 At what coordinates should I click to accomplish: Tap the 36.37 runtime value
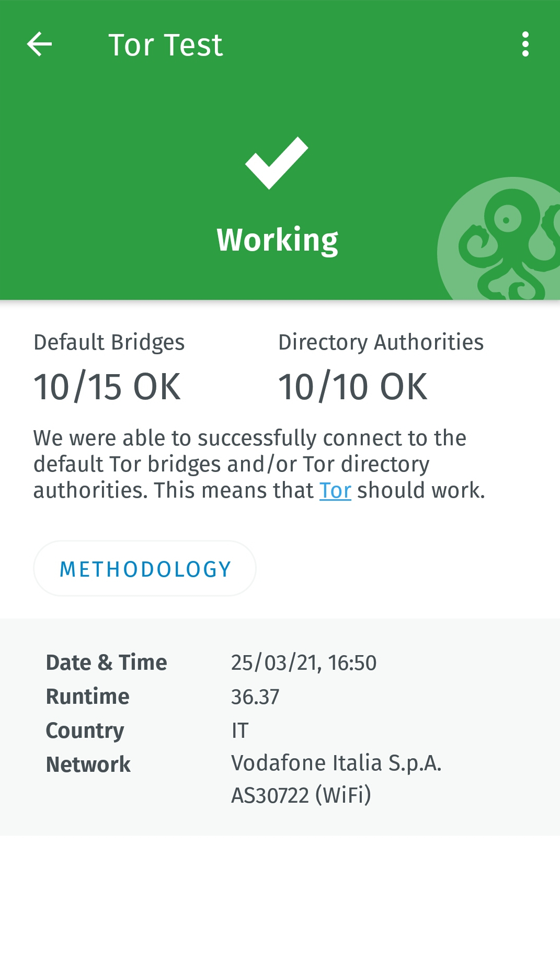pyautogui.click(x=255, y=697)
